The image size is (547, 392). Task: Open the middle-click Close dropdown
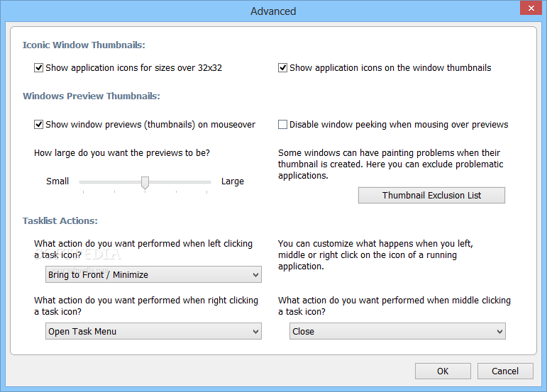(x=397, y=331)
